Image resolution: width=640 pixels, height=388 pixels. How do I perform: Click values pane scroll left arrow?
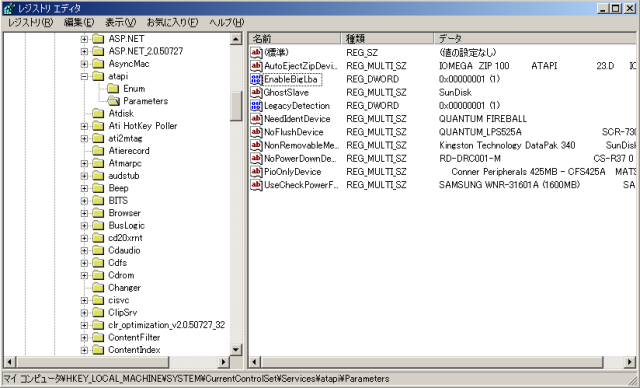tap(255, 362)
